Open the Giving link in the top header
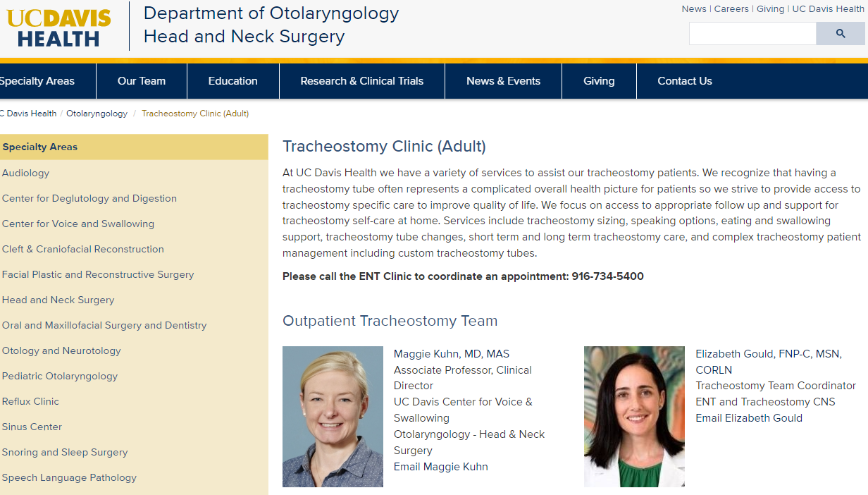Viewport: 868px width, 495px height. [x=770, y=9]
